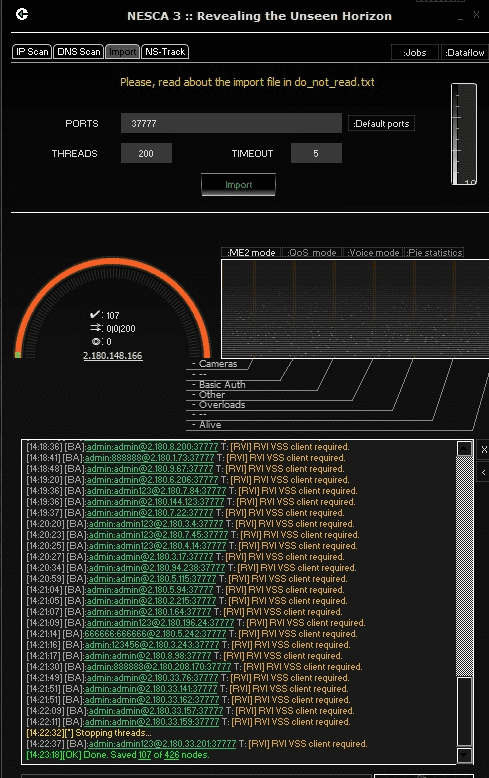Focus the THREADS input field
The image size is (489, 778).
(x=146, y=153)
